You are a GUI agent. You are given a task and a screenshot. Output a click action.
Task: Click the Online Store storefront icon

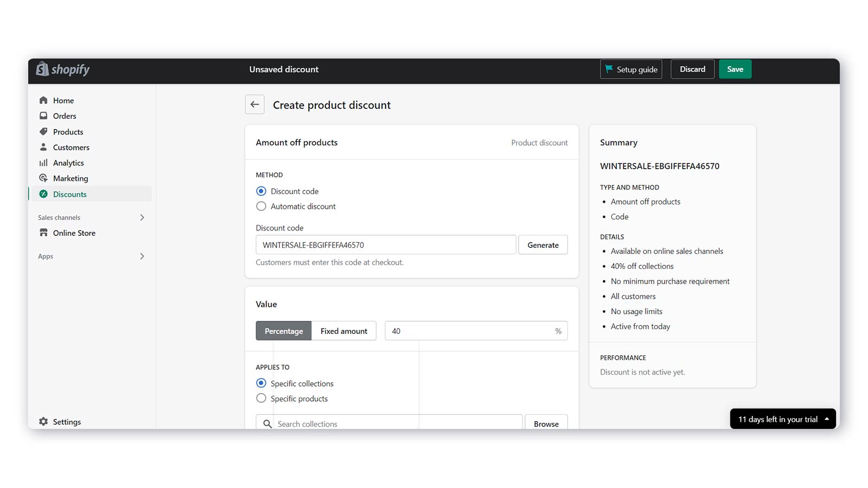click(43, 233)
